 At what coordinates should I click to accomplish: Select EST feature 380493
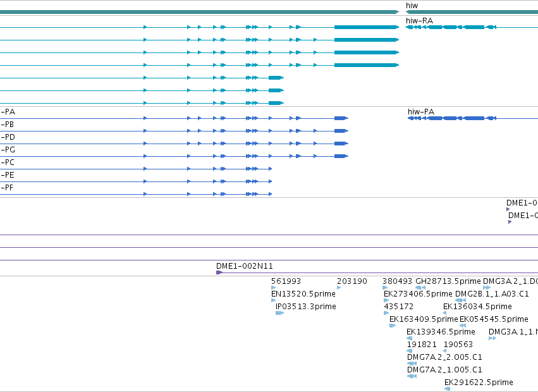397,281
